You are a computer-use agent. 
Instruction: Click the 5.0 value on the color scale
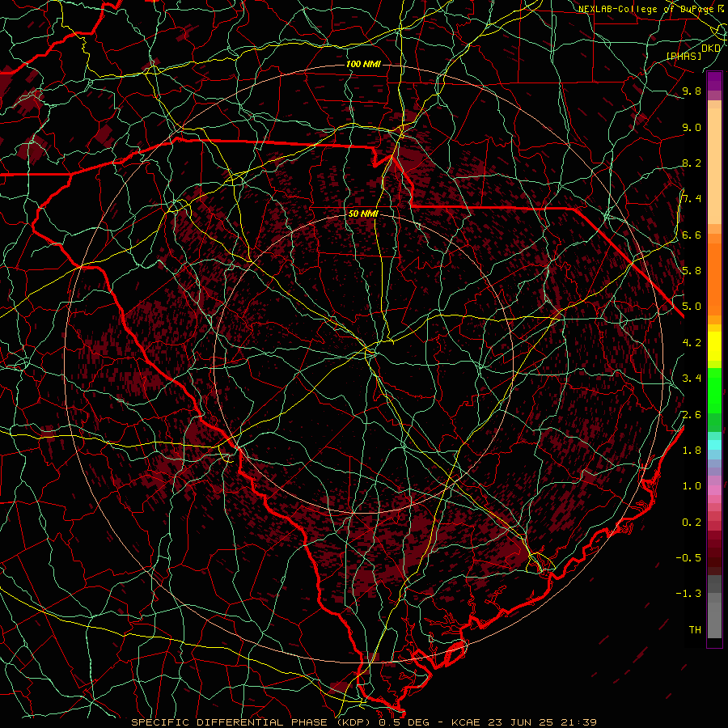point(692,307)
